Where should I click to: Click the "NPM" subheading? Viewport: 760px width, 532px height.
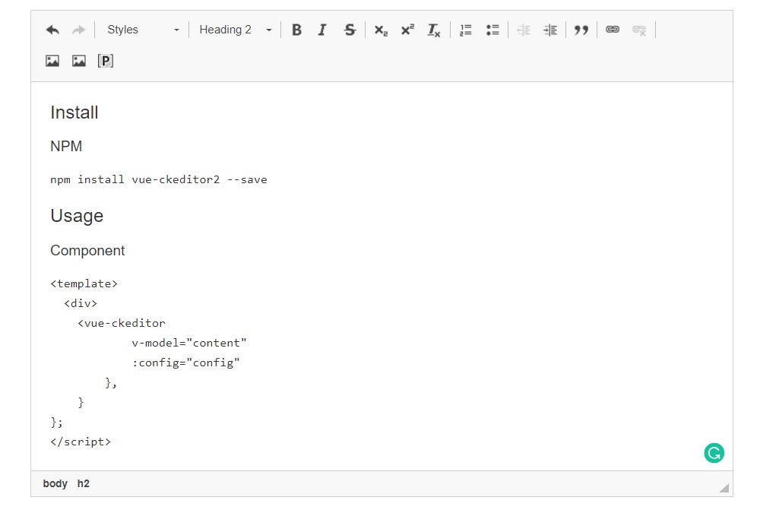(66, 147)
